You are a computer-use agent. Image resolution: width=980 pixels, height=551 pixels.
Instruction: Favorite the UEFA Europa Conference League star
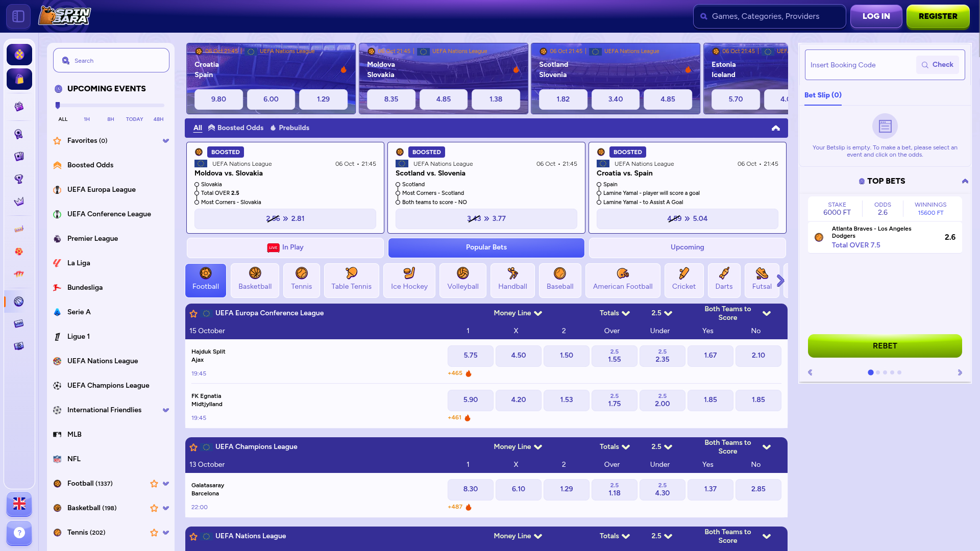(193, 314)
